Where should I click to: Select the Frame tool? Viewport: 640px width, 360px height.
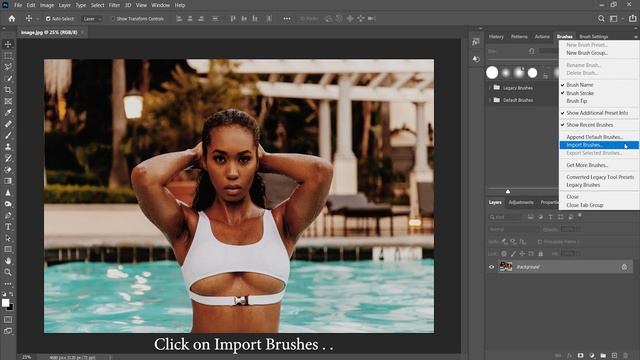pyautogui.click(x=8, y=101)
